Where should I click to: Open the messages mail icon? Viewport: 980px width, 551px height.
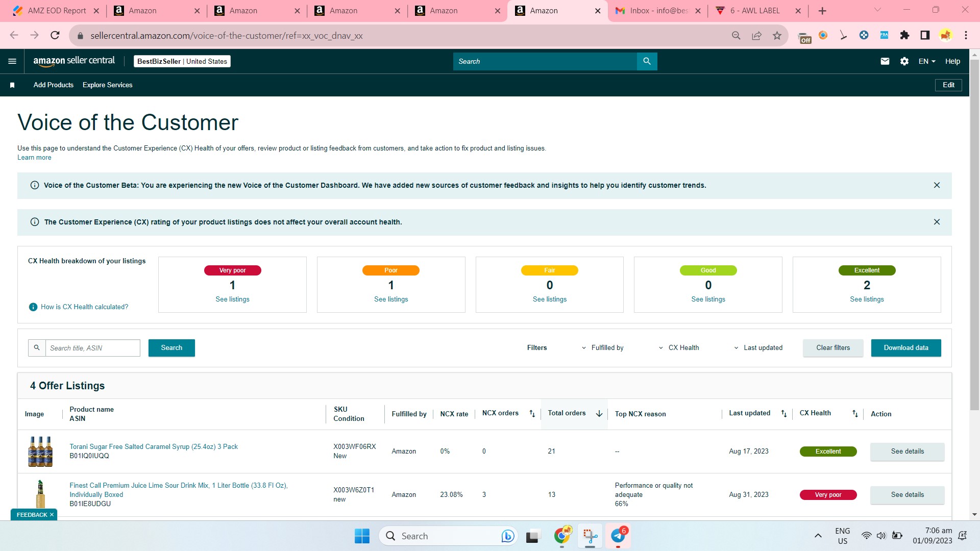click(885, 61)
